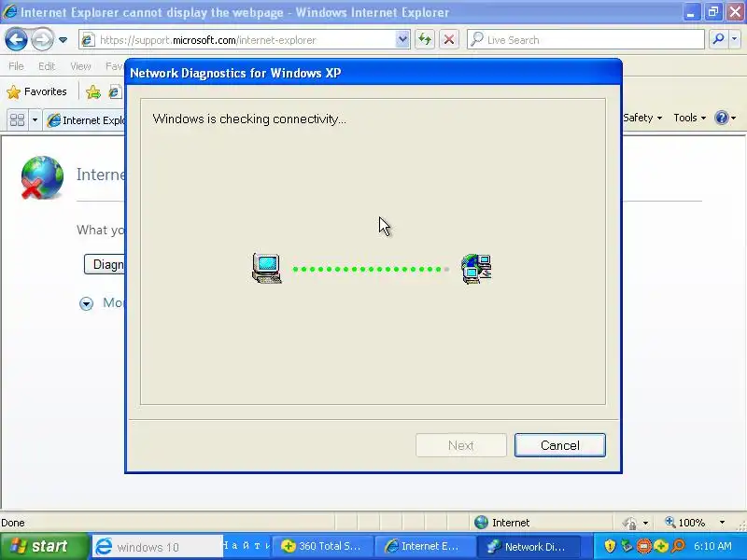Open the Safety command bar menu

point(642,118)
